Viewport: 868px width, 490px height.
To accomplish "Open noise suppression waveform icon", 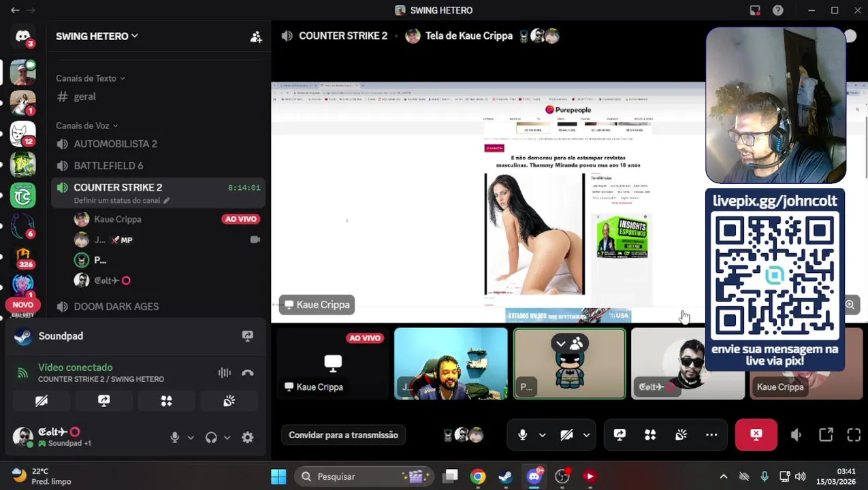I will pyautogui.click(x=225, y=373).
